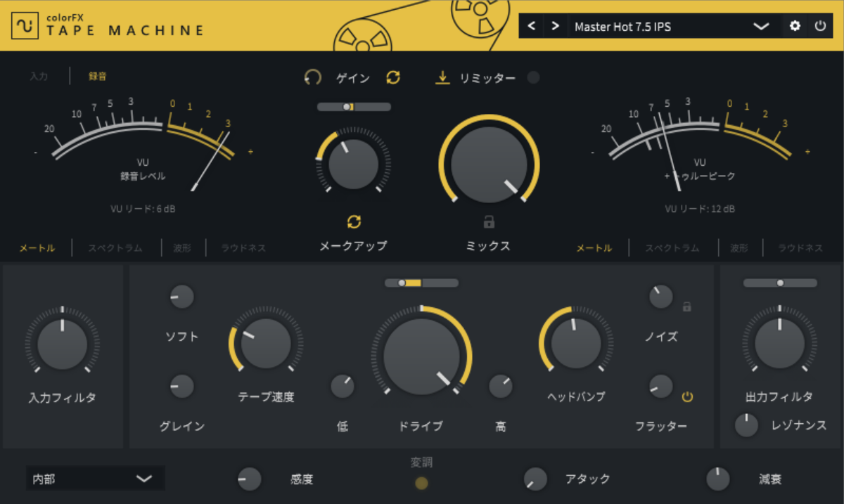
Task: Toggle the lock icon above ミックス
Action: [x=489, y=222]
